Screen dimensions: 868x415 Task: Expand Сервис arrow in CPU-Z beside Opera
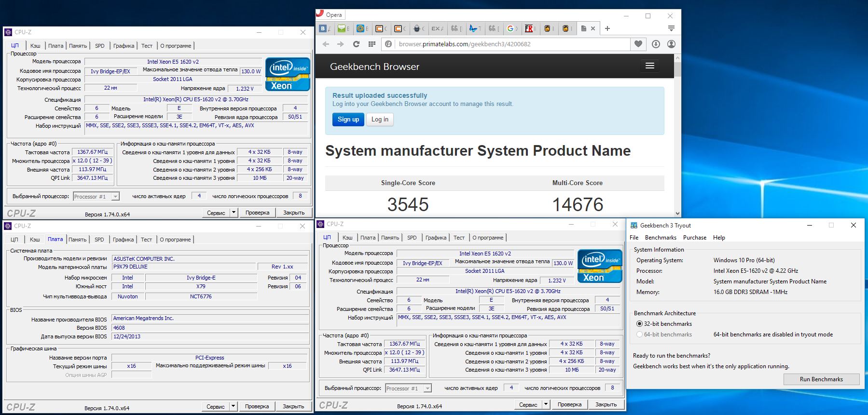(x=234, y=213)
